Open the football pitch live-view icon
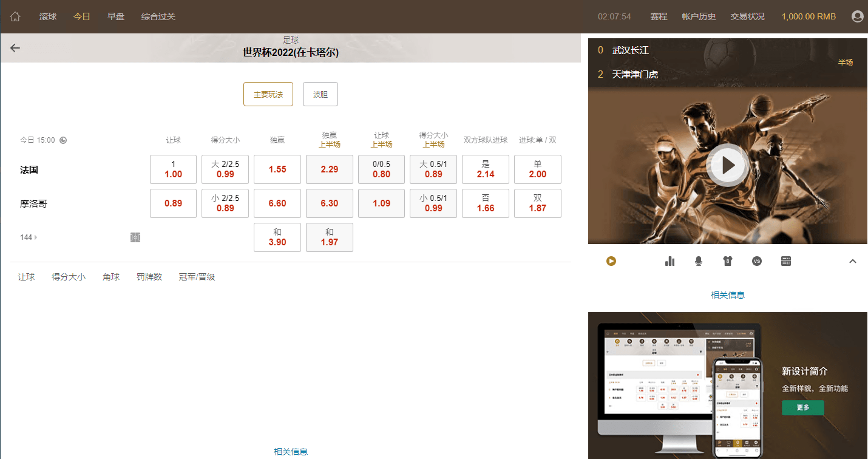Image resolution: width=868 pixels, height=459 pixels. pyautogui.click(x=135, y=237)
